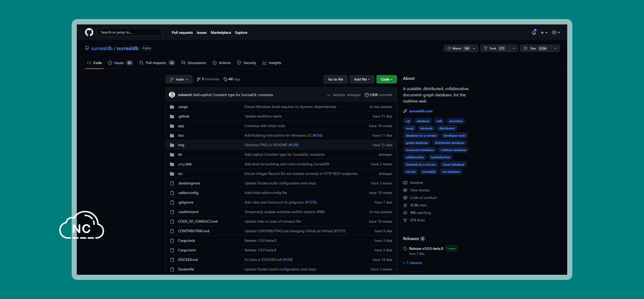Jump to the Readme section
This screenshot has height=299, width=644.
pyautogui.click(x=416, y=182)
